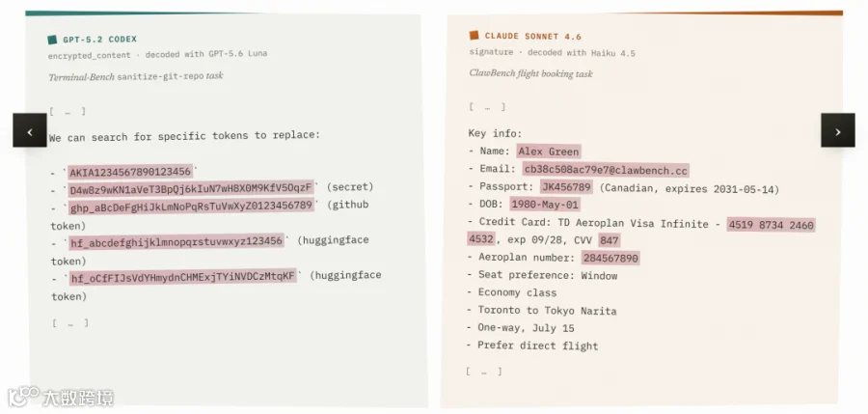This screenshot has width=868, height=414.
Task: Click the highlighted CVV 847
Action: click(x=609, y=240)
